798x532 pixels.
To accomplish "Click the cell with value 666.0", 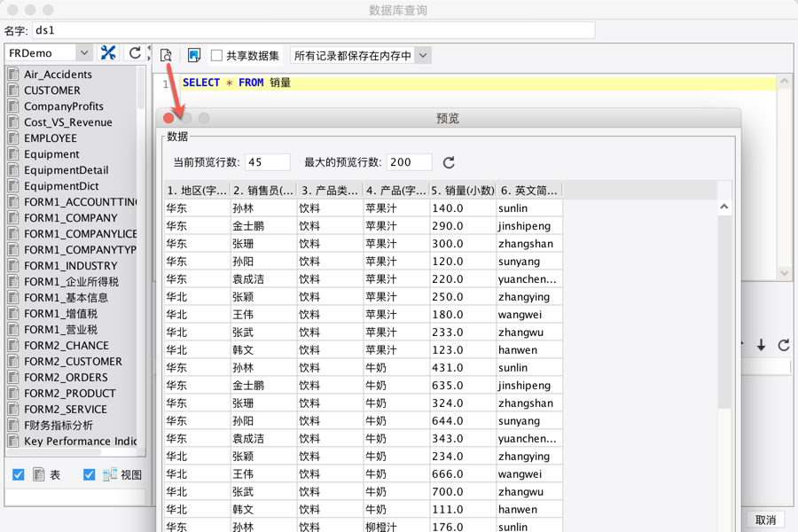I will pyautogui.click(x=463, y=474).
